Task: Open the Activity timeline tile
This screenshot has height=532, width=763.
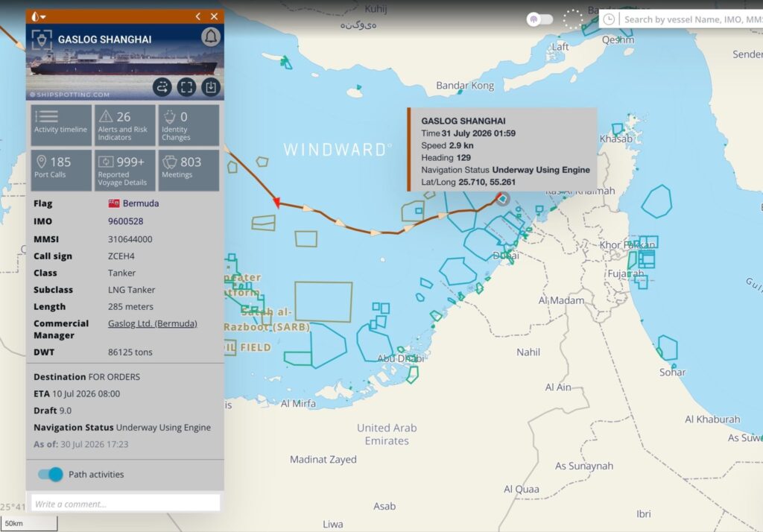Action: point(61,125)
